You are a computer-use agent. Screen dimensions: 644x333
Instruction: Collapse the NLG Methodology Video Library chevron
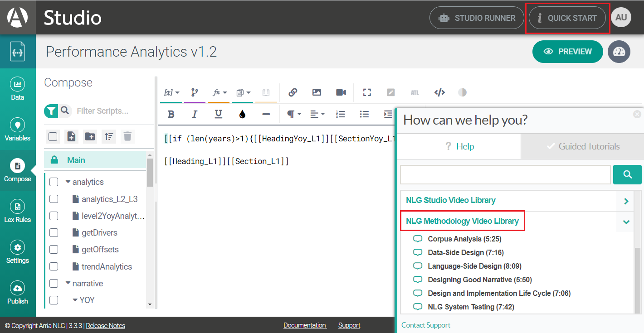(626, 222)
